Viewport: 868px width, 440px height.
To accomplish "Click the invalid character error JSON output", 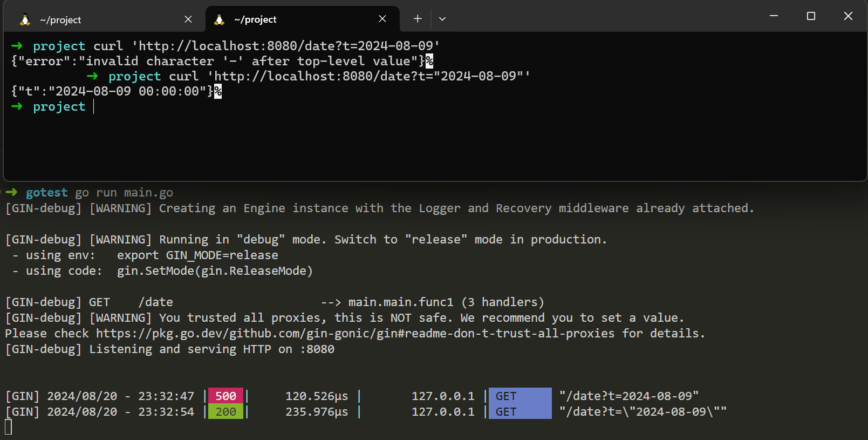I will (x=218, y=61).
